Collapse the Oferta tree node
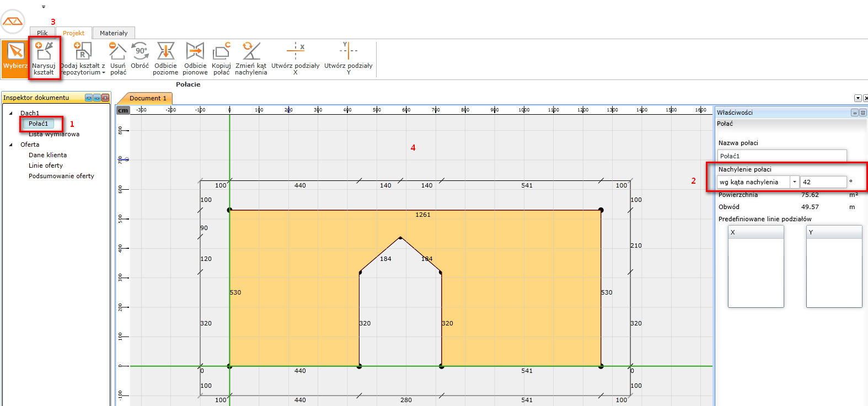 pos(11,145)
